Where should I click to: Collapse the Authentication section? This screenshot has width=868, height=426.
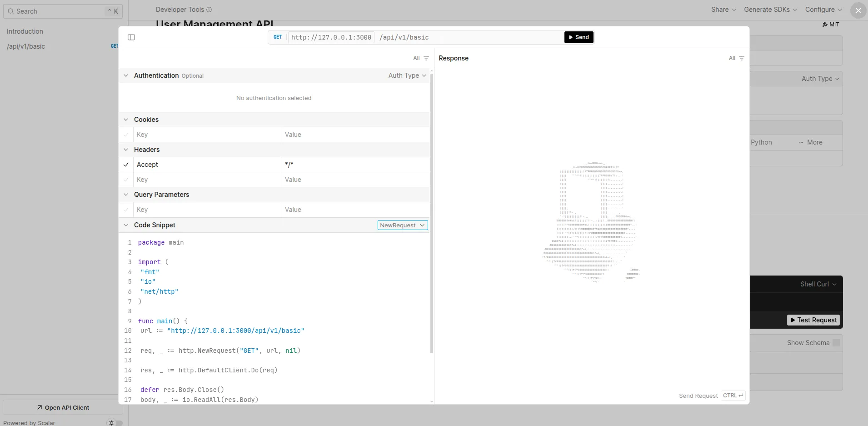pos(126,75)
